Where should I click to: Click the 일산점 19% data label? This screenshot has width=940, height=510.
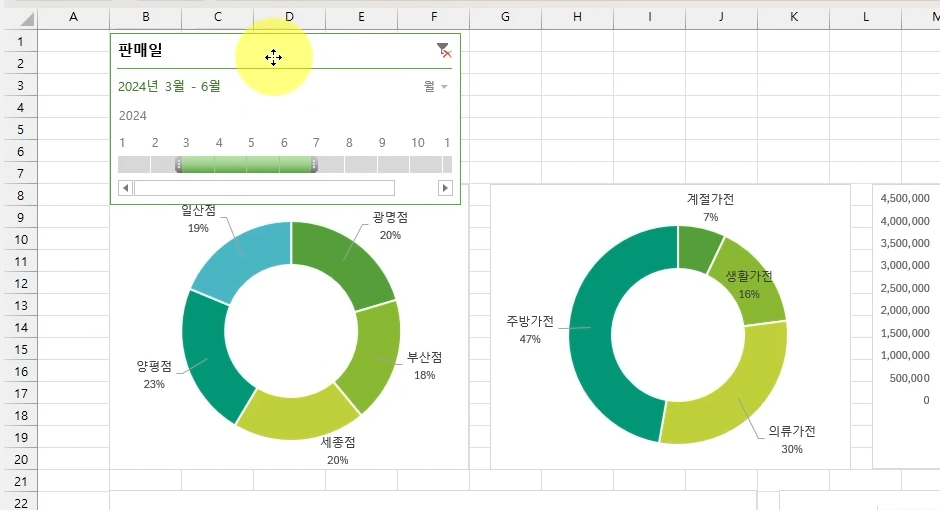pos(198,219)
